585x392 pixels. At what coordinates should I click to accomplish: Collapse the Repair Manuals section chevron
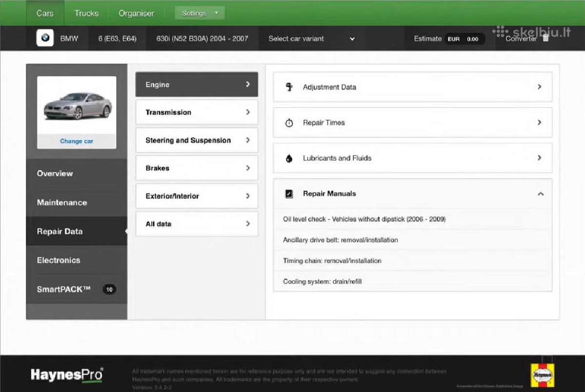click(x=540, y=194)
